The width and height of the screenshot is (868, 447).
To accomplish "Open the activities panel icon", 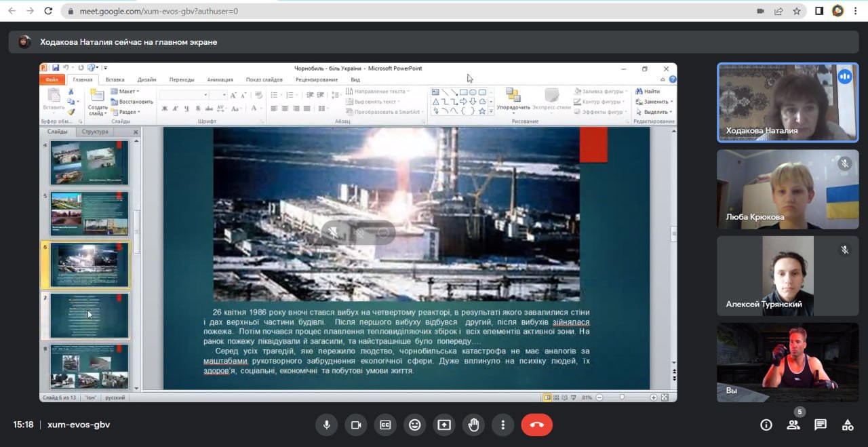I will coord(848,425).
